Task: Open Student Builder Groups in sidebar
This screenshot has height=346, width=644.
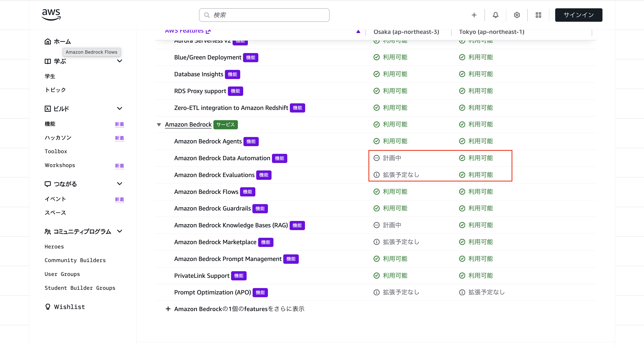Action: click(80, 288)
